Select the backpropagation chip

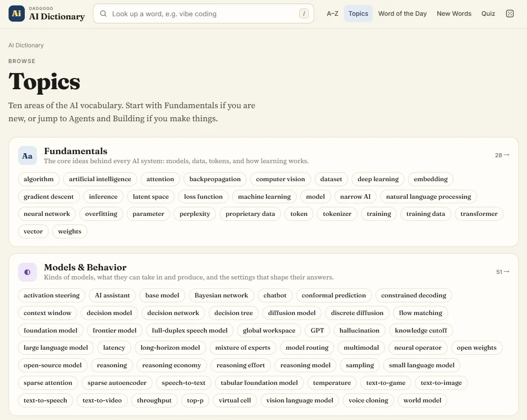[x=215, y=179]
